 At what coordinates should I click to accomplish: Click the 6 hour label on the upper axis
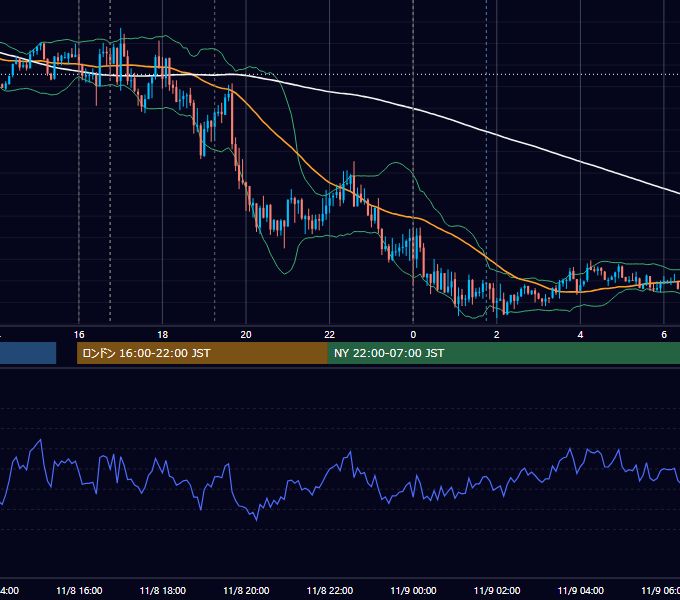664,335
